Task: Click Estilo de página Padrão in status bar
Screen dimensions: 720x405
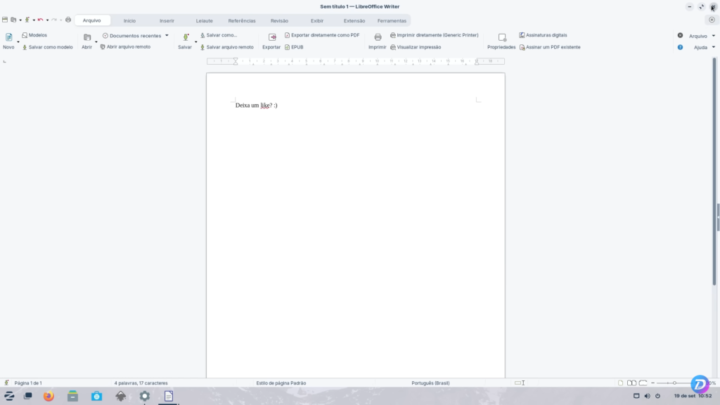Action: (x=281, y=383)
